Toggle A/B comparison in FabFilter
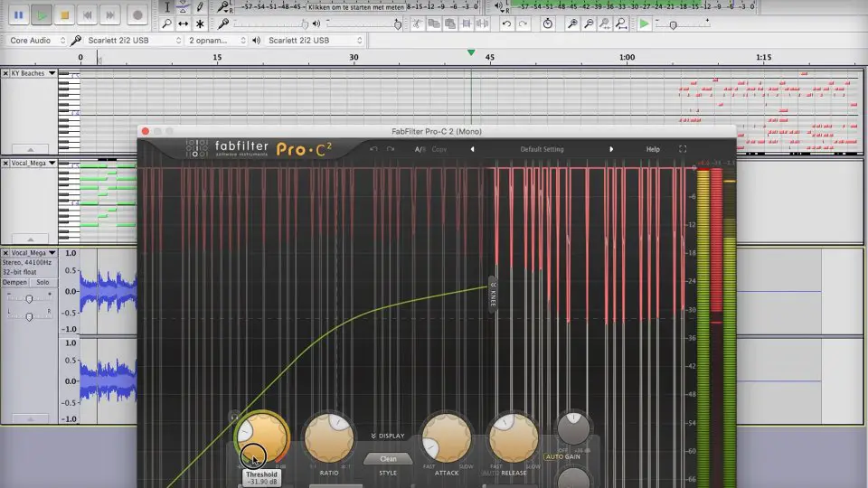 click(x=420, y=149)
